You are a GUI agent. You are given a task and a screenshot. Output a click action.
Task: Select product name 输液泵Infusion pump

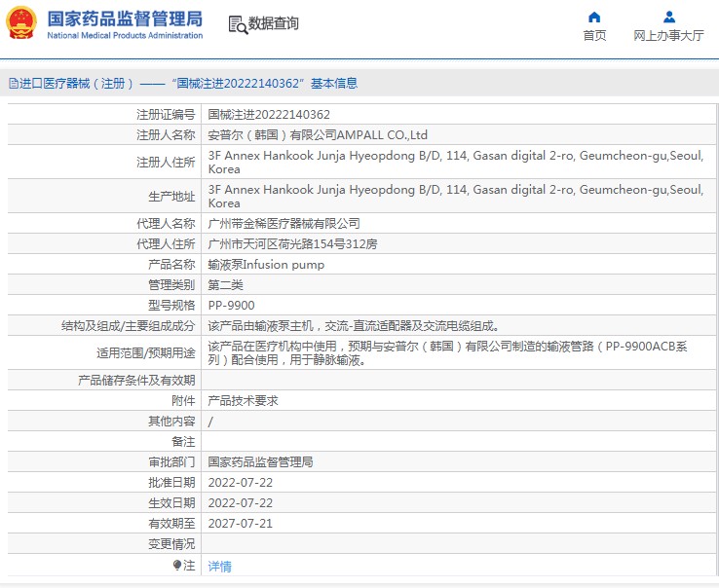(x=266, y=265)
